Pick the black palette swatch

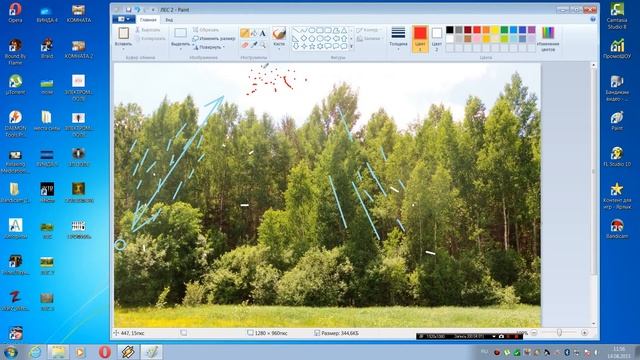coord(449,30)
